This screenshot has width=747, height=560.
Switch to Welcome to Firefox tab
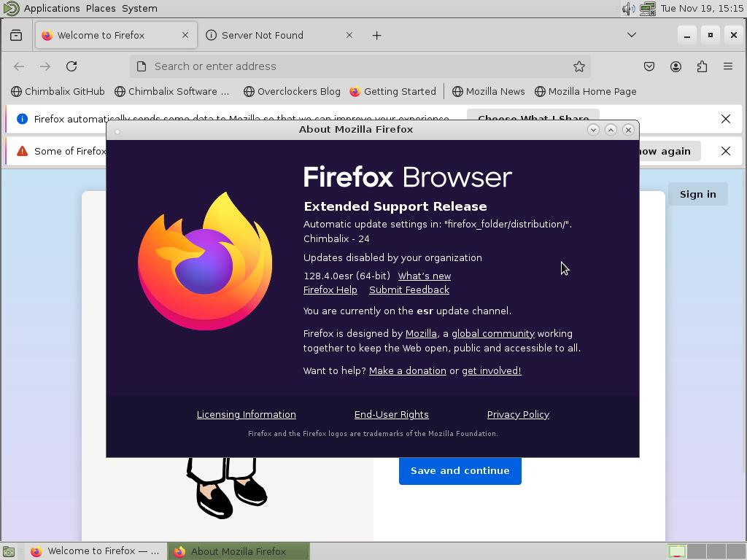116,35
